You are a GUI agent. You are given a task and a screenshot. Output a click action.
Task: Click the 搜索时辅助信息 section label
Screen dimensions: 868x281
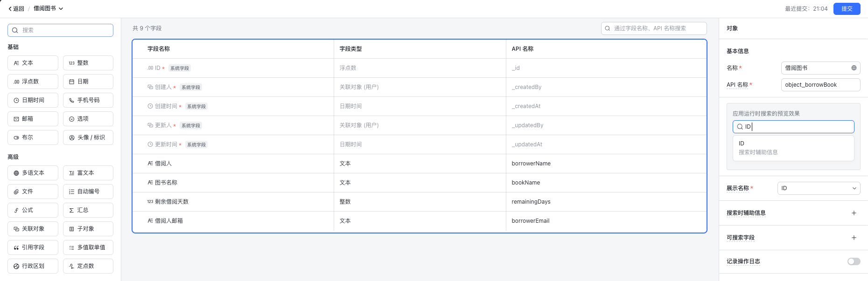746,213
